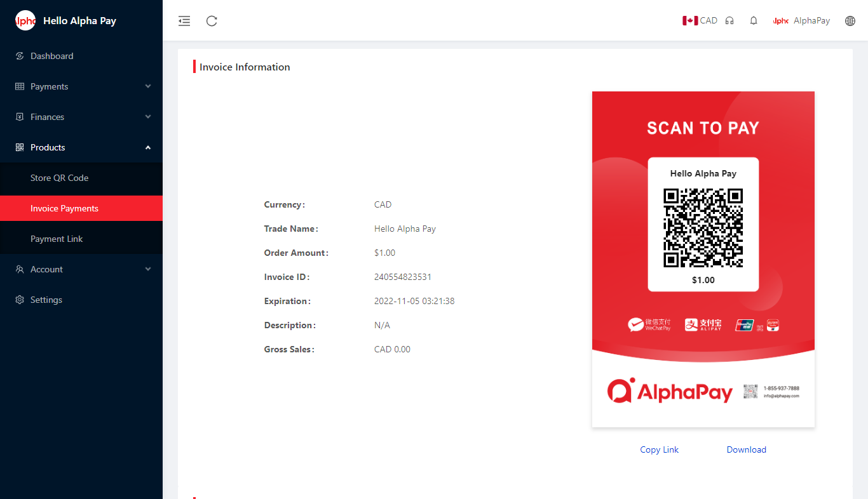Click the Account person icon

coord(20,269)
